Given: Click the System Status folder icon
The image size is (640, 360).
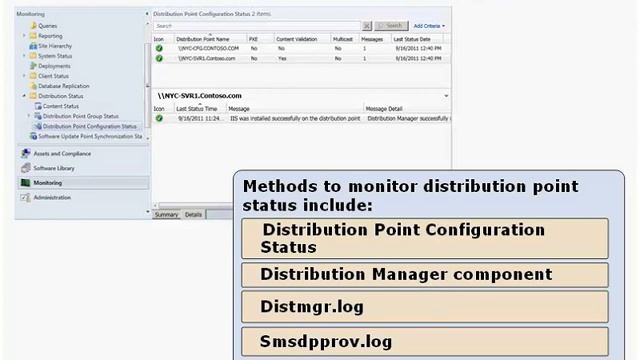Looking at the screenshot, I should pyautogui.click(x=33, y=56).
